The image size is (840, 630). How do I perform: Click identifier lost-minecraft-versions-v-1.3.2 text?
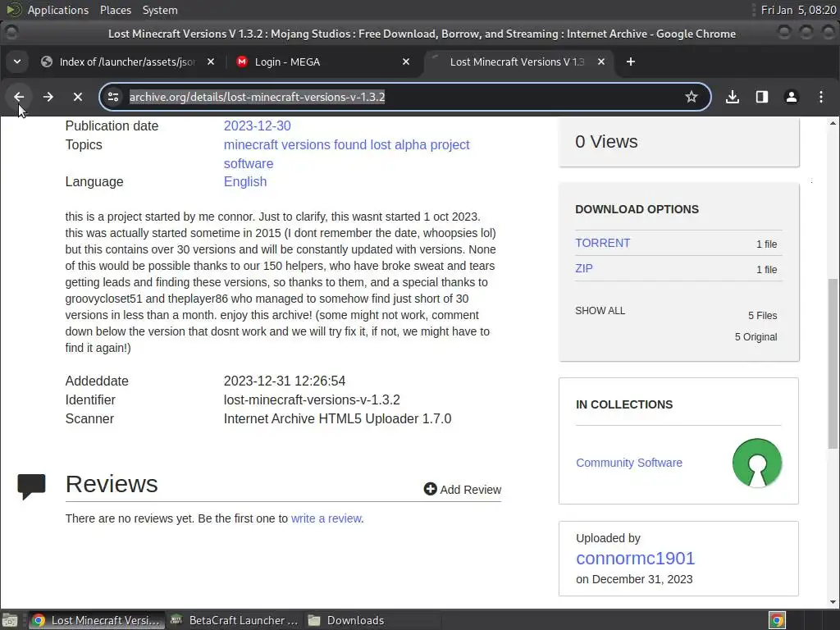[x=312, y=400]
